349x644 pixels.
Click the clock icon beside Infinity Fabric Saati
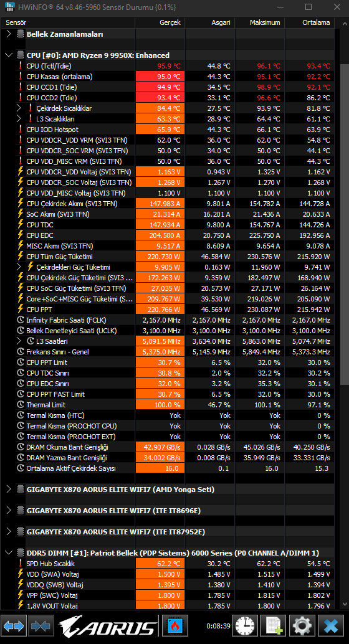click(21, 320)
